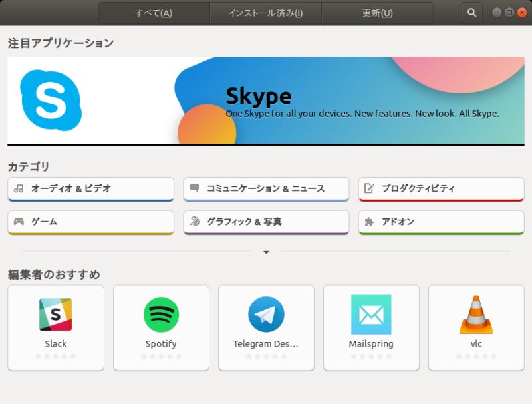
Task: Click the Slack app icon
Action: click(x=56, y=314)
